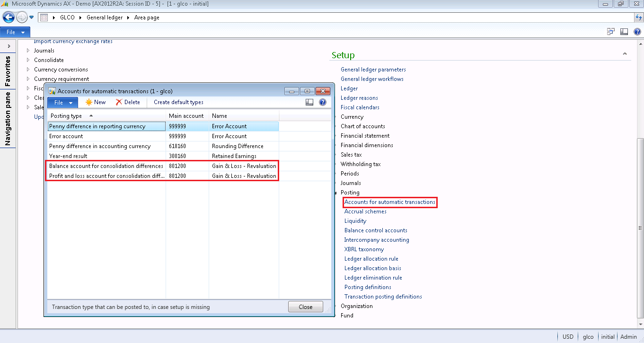Click Admin user in status bar
644x343 pixels.
pyautogui.click(x=628, y=337)
